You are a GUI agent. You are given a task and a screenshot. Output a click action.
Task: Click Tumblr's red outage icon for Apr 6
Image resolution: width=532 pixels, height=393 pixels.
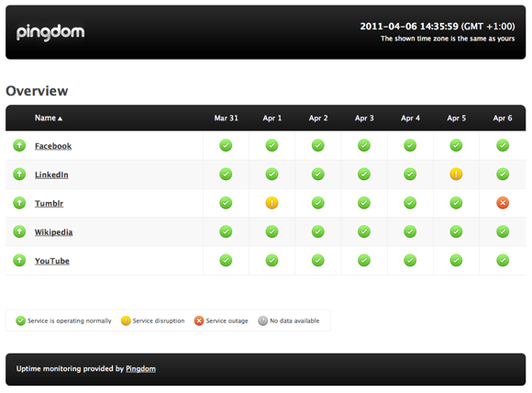coord(503,203)
